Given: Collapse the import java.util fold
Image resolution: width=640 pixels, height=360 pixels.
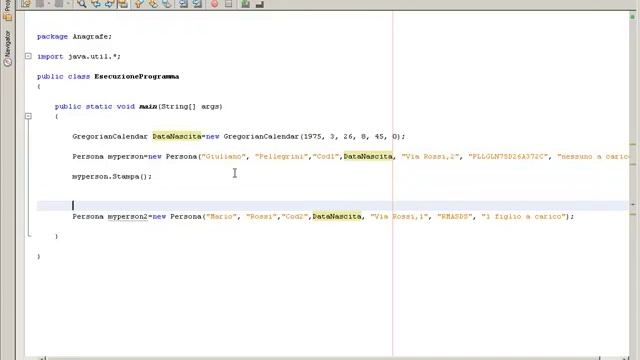Looking at the screenshot, I should [x=28, y=56].
